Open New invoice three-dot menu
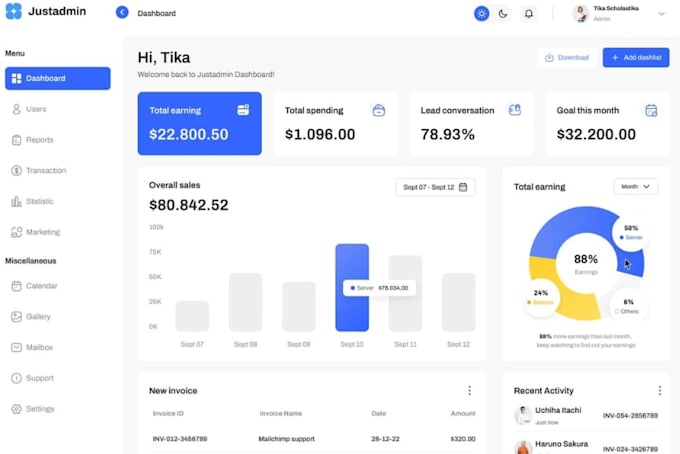The image size is (680, 454). (x=469, y=391)
